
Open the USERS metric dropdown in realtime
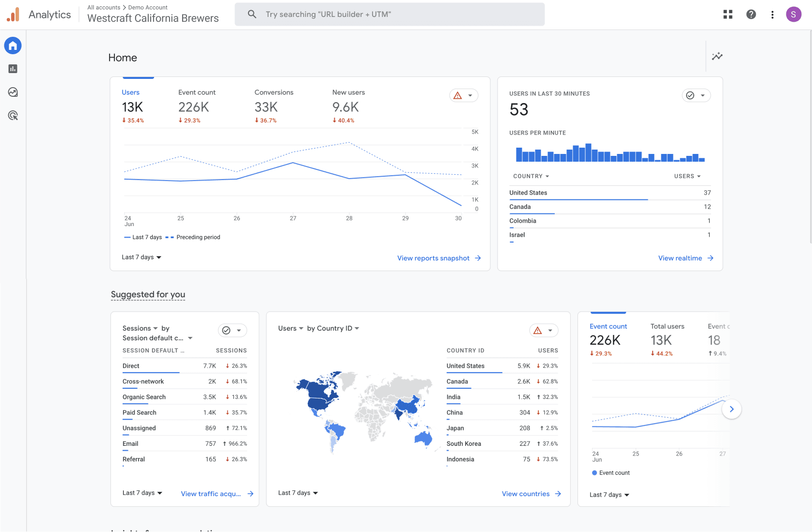click(687, 176)
